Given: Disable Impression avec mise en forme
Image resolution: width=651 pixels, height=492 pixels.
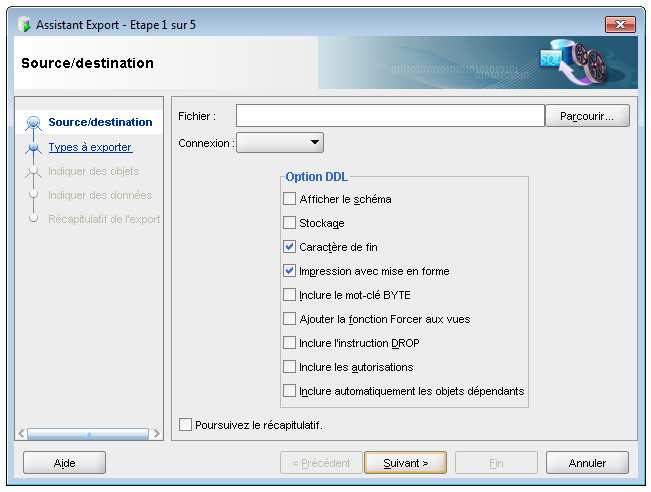Looking at the screenshot, I should tap(290, 271).
